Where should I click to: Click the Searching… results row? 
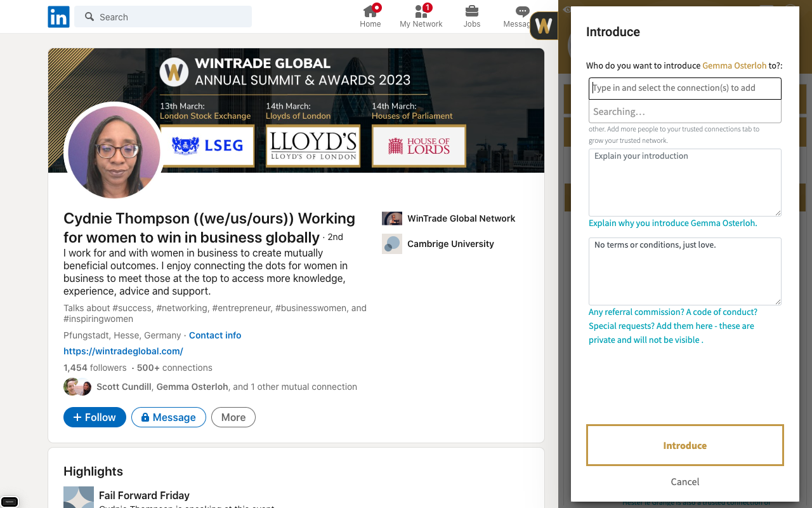point(685,112)
